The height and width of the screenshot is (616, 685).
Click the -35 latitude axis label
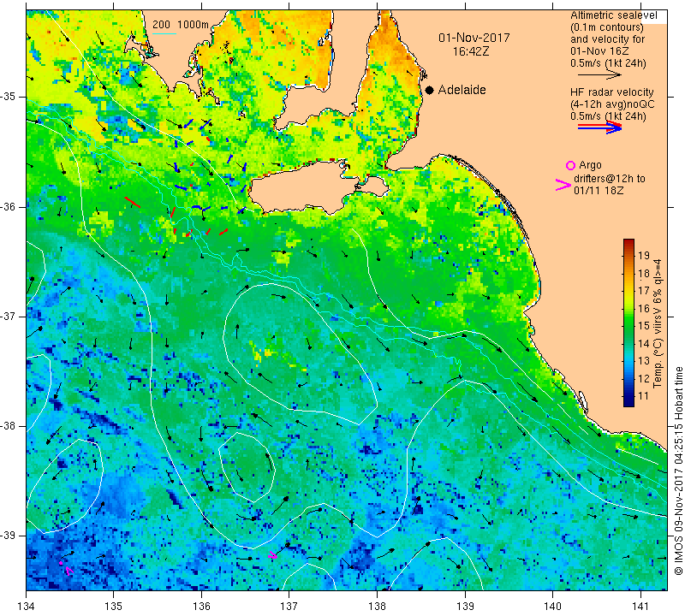9,97
